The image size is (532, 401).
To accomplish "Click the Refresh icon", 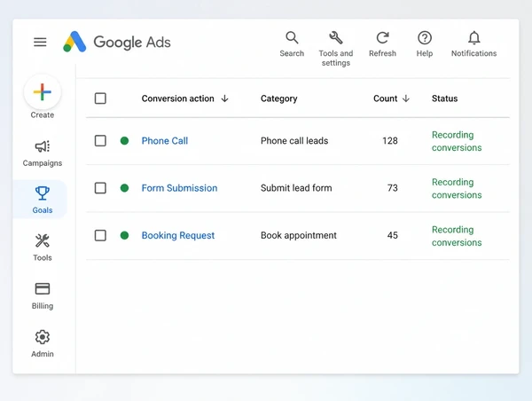I will tap(382, 37).
